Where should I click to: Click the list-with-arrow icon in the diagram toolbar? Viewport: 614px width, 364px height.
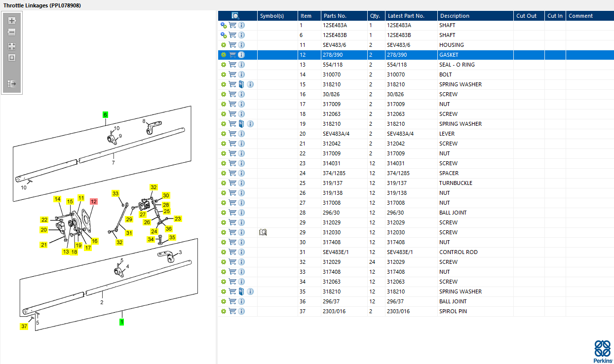(x=12, y=84)
